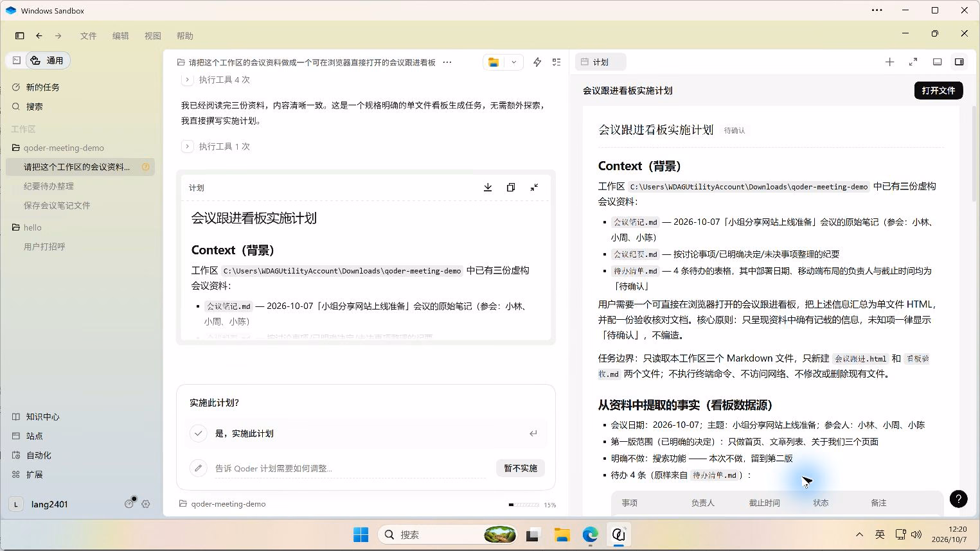The image size is (980, 551).
Task: Go forward with the right arrow
Action: [58, 36]
